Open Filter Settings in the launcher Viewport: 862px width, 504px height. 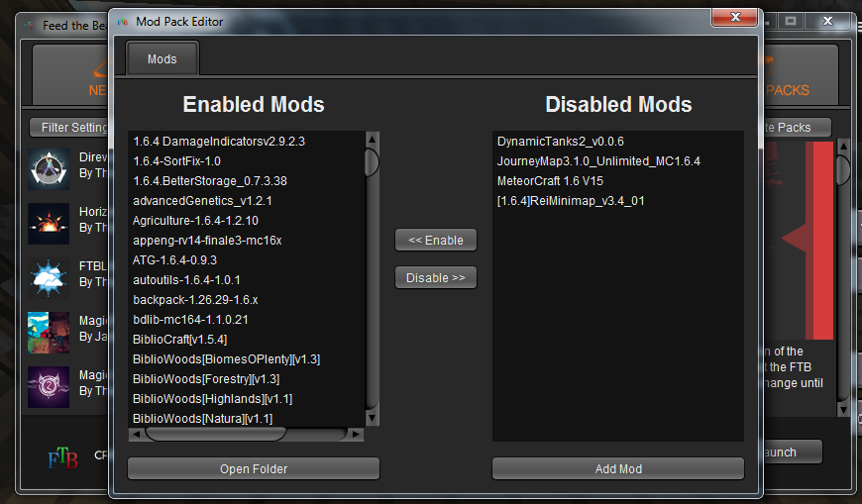(x=69, y=128)
